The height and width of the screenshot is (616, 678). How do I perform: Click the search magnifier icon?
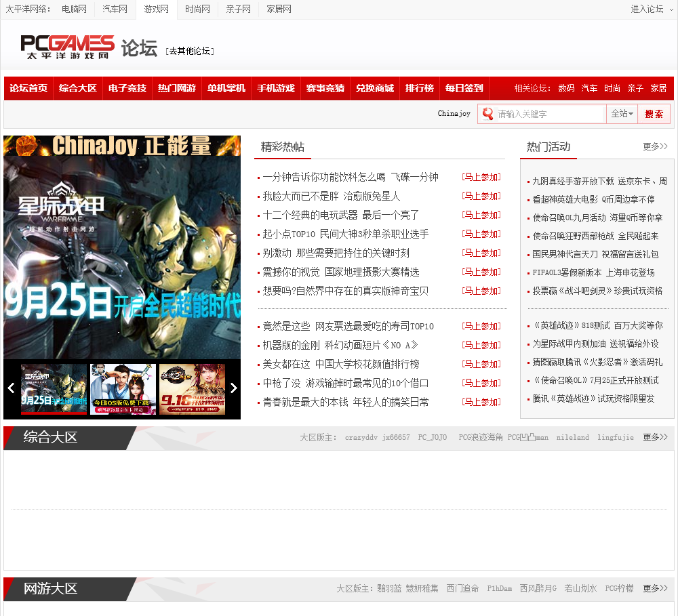(x=487, y=114)
